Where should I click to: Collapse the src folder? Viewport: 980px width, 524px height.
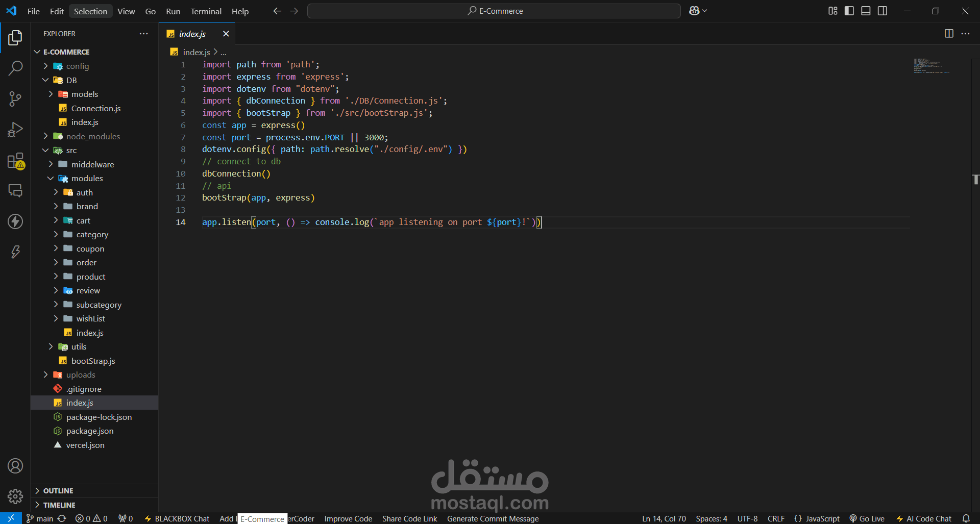pyautogui.click(x=94, y=150)
